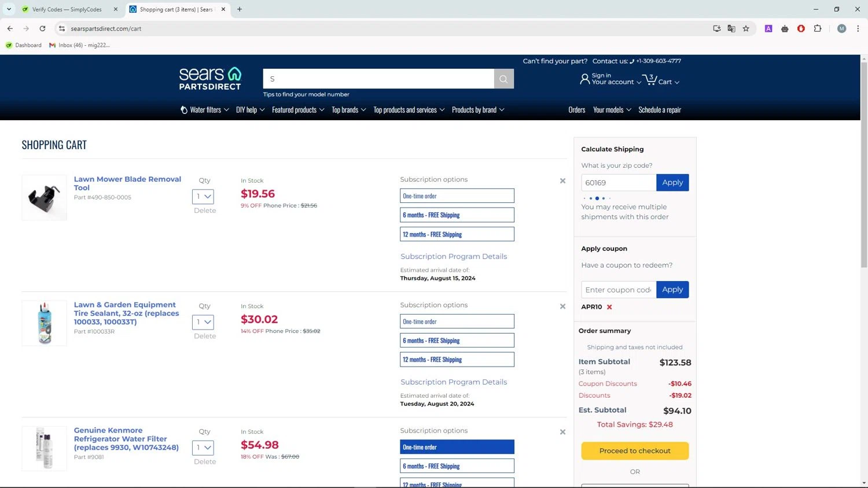Screen dimensions: 868x488
Task: Click the zip code input field
Action: (x=619, y=183)
